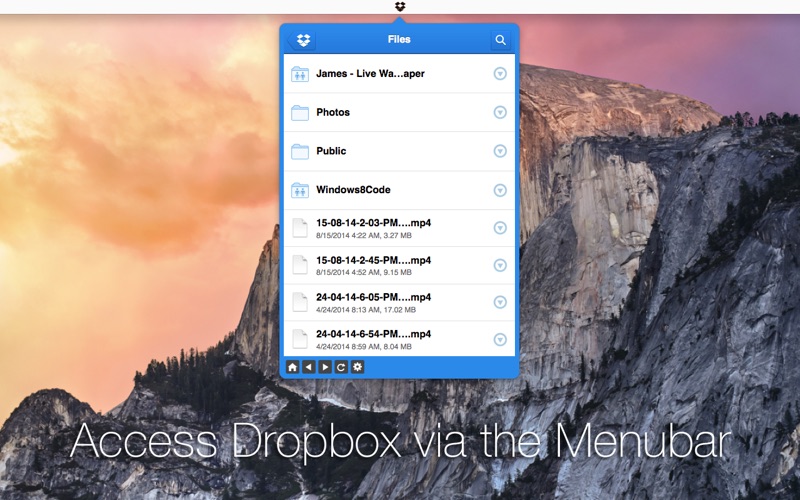Open the Public folder
Viewport: 800px width, 500px height.
click(331, 151)
